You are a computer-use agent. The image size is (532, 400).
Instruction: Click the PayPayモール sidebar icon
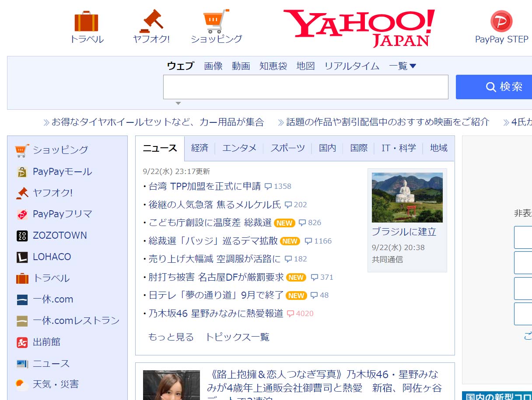(x=22, y=172)
